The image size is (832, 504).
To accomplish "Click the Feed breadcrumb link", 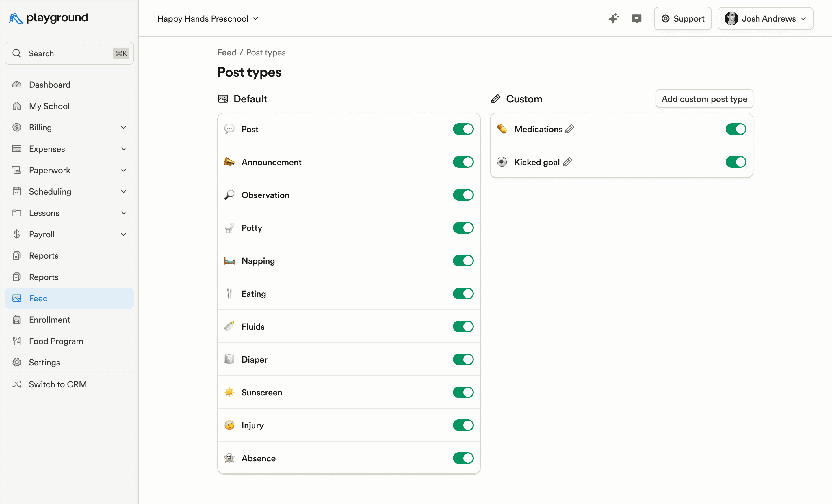I will point(226,53).
